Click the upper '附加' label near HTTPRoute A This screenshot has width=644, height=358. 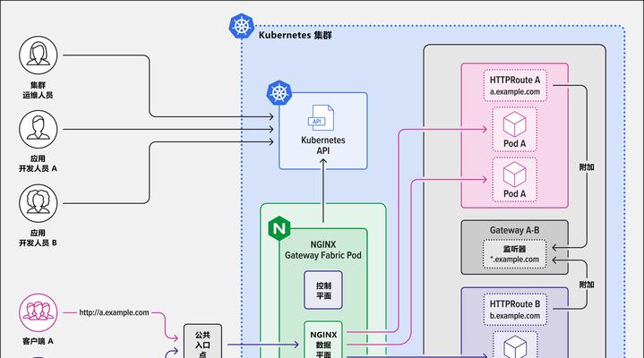(587, 167)
